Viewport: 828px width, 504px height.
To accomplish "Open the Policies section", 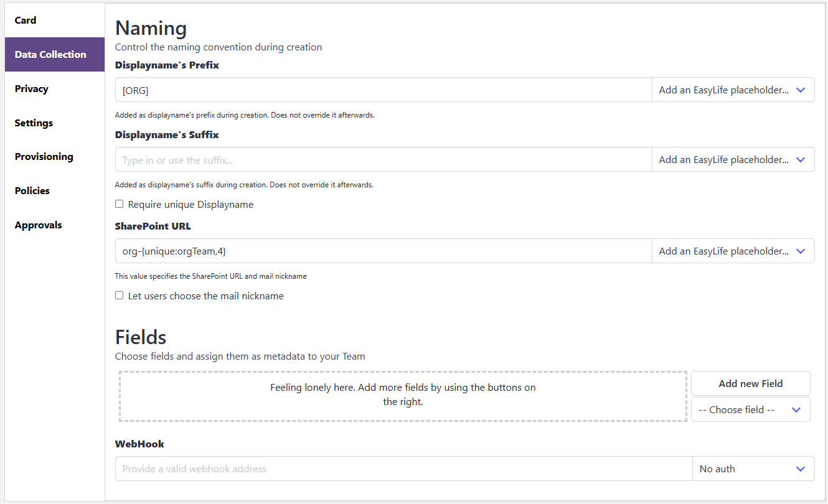I will pyautogui.click(x=32, y=191).
